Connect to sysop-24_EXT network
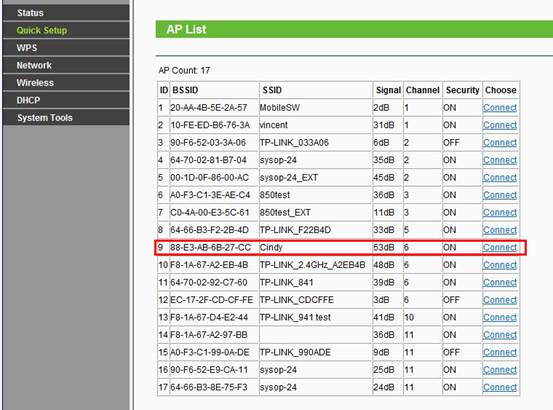Screen dimensions: 553x410 500,178
